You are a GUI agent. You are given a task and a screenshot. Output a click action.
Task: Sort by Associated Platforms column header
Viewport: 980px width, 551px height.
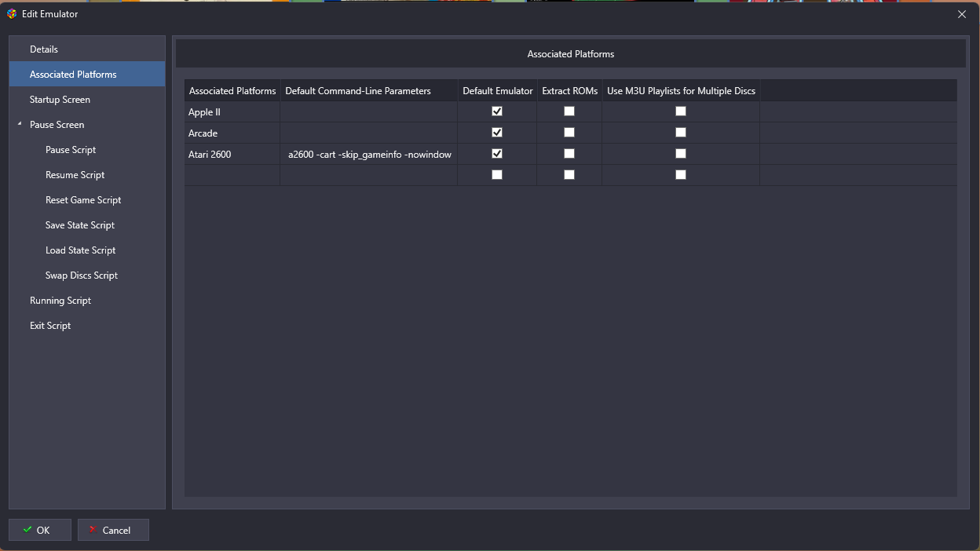tap(232, 90)
